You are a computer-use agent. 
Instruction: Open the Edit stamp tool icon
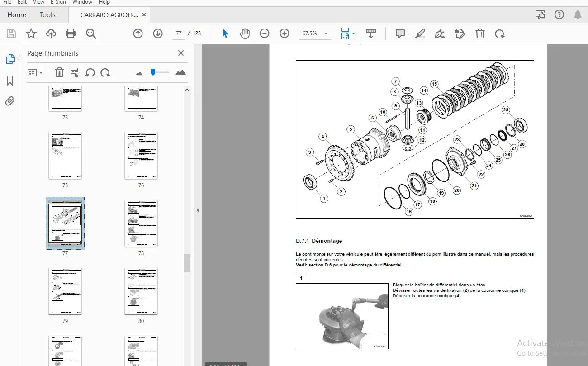(460, 33)
